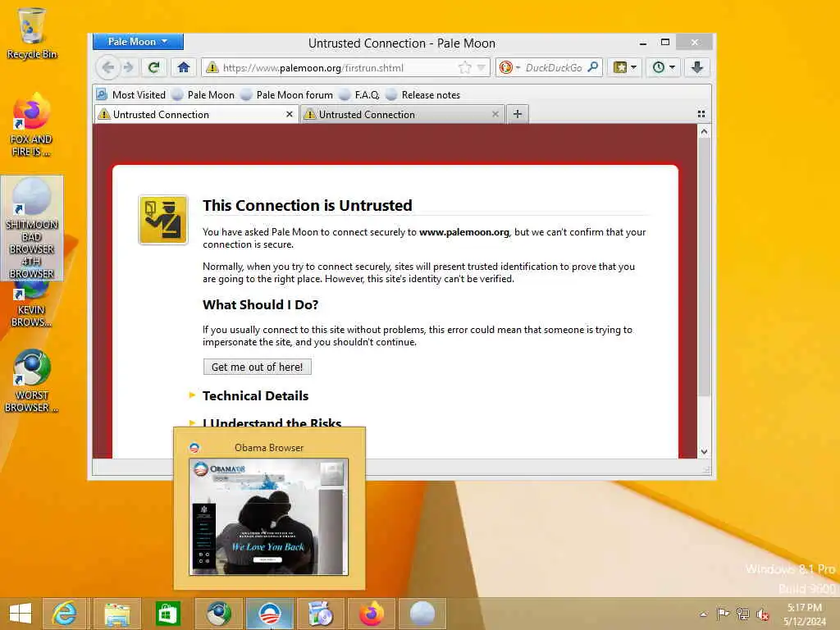Image resolution: width=840 pixels, height=630 pixels.
Task: Open Most Visited bookmarks folder
Action: coord(131,95)
